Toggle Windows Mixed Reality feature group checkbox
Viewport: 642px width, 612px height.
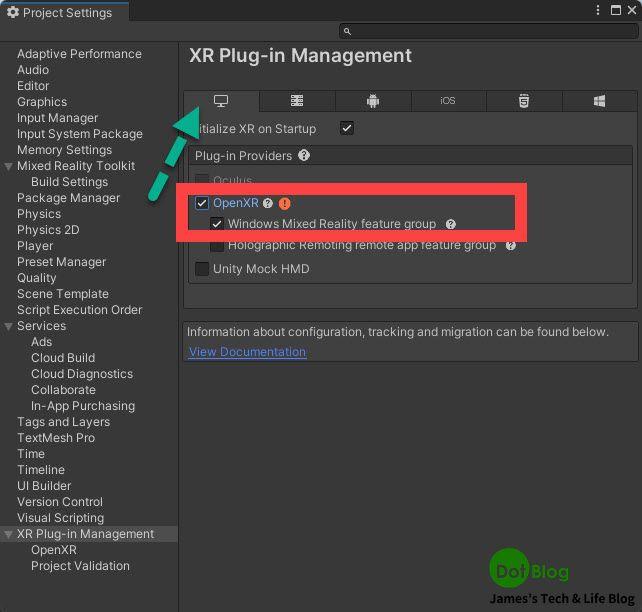click(x=217, y=224)
